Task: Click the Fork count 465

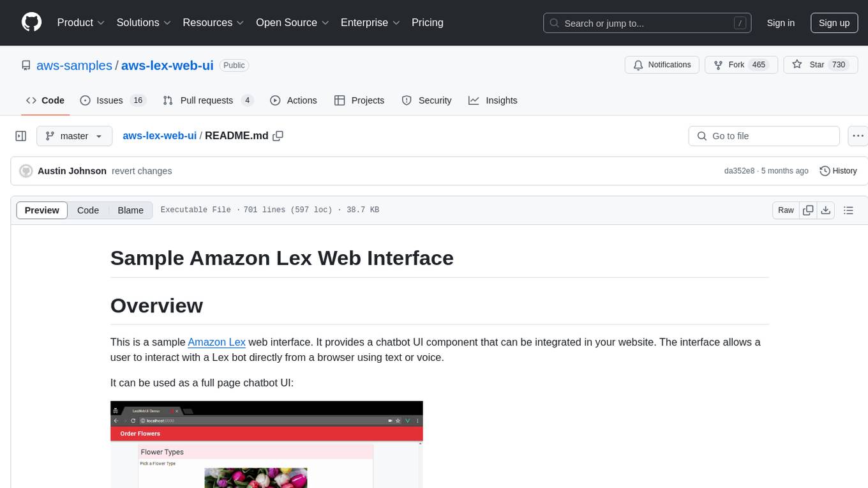Action: pos(758,65)
